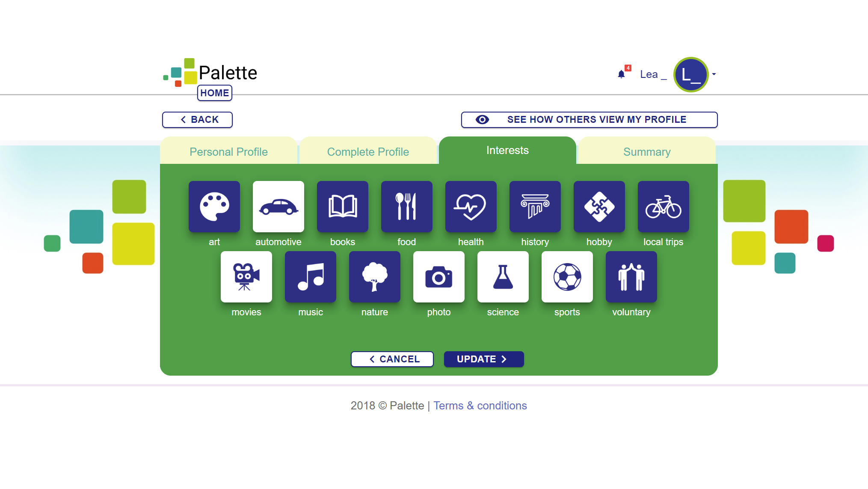
Task: Select the nature tree icon
Action: click(x=375, y=277)
